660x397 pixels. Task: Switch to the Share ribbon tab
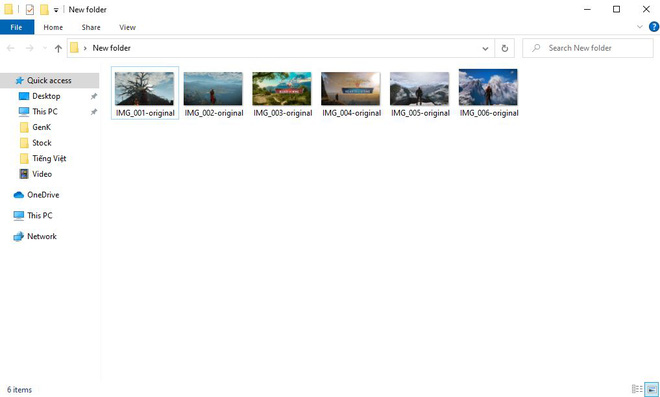tap(91, 27)
